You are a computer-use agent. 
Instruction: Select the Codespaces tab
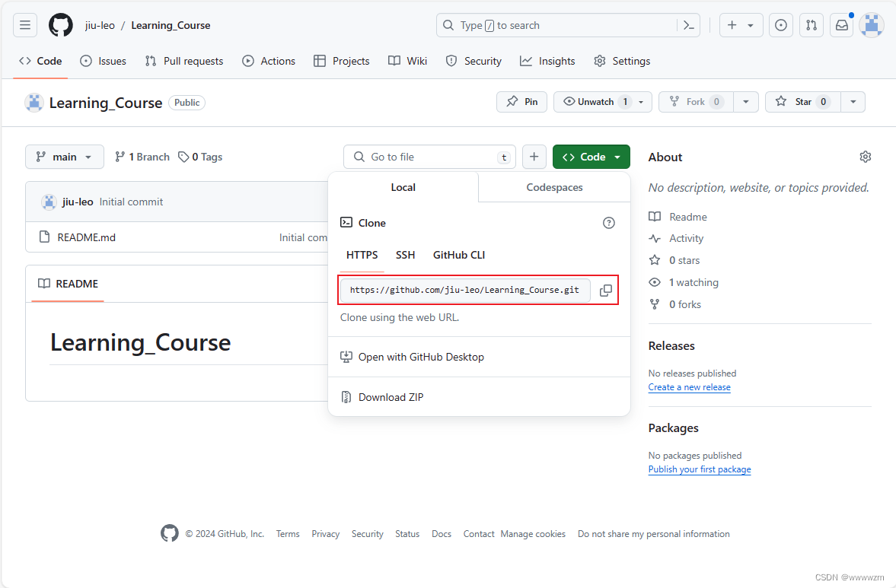(x=554, y=187)
